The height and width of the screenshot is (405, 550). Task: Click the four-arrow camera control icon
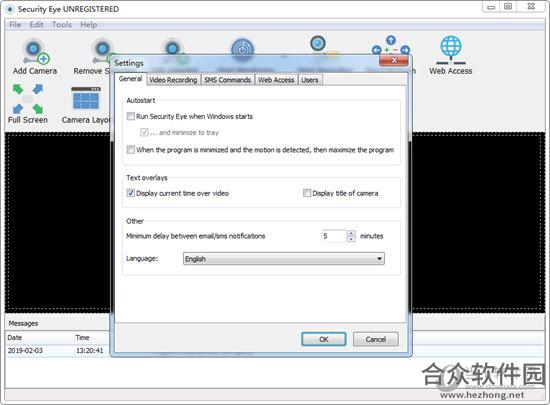[x=391, y=46]
